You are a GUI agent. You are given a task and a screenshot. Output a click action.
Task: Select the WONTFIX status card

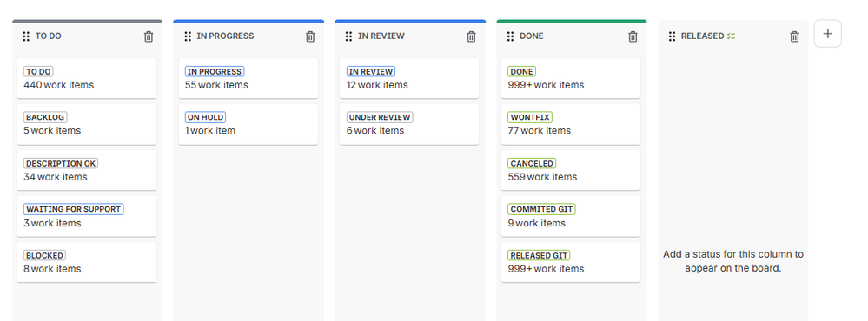(571, 124)
